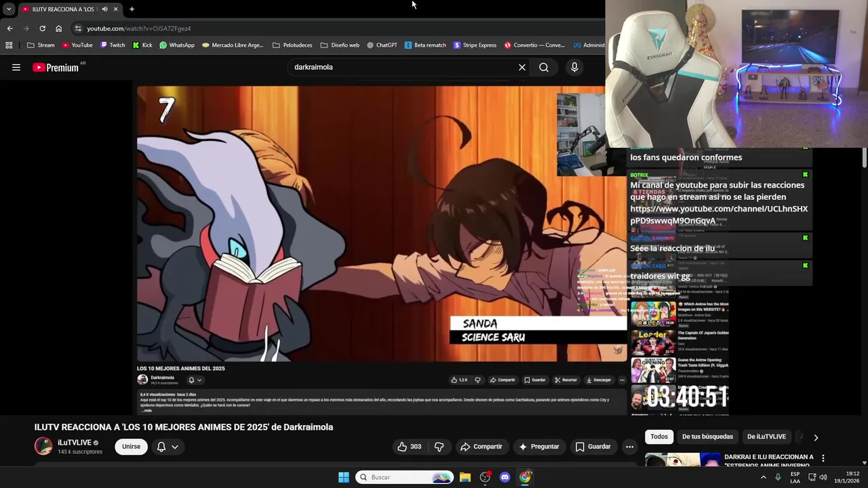Open a new browser tab
This screenshot has height=488, width=868.
(132, 9)
